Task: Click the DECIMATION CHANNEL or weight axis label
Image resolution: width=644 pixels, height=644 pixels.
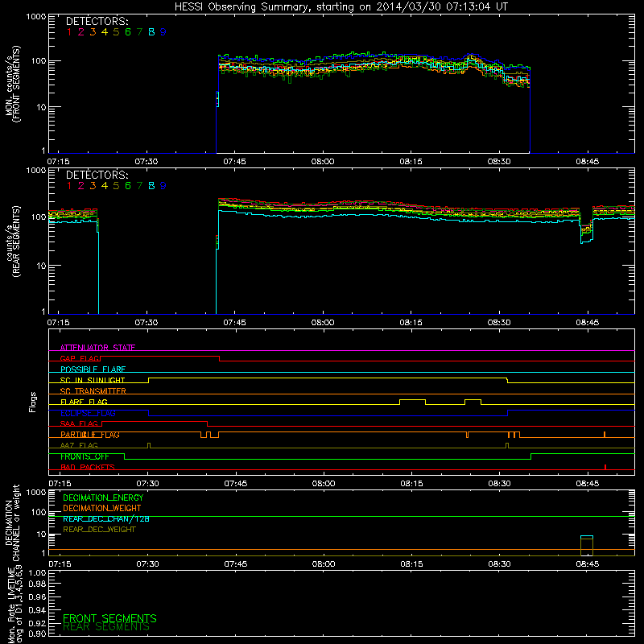Action: [x=12, y=522]
